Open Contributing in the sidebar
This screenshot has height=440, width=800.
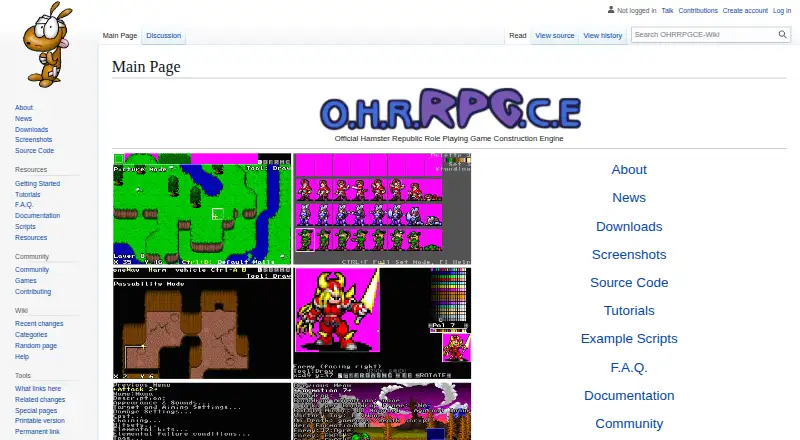point(33,291)
